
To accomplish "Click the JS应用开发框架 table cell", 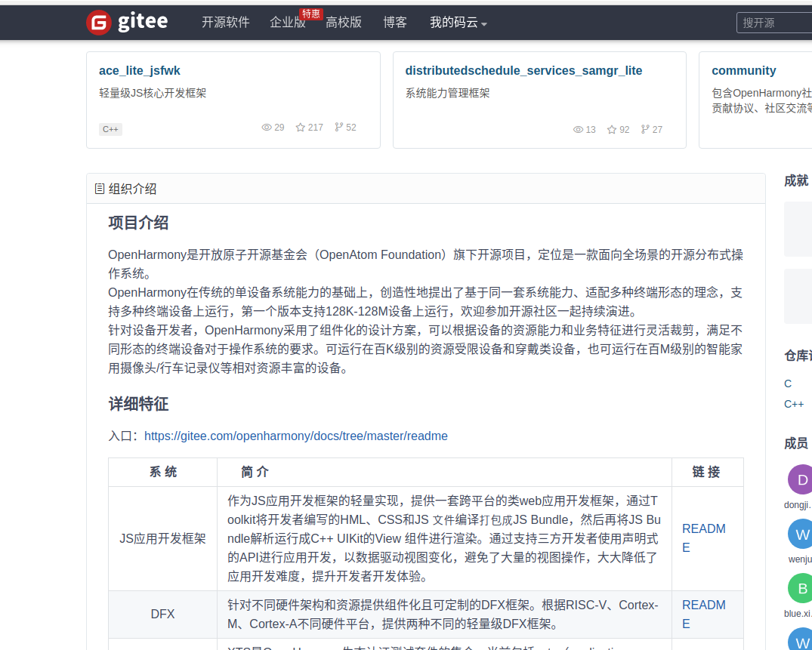I will pyautogui.click(x=162, y=539).
